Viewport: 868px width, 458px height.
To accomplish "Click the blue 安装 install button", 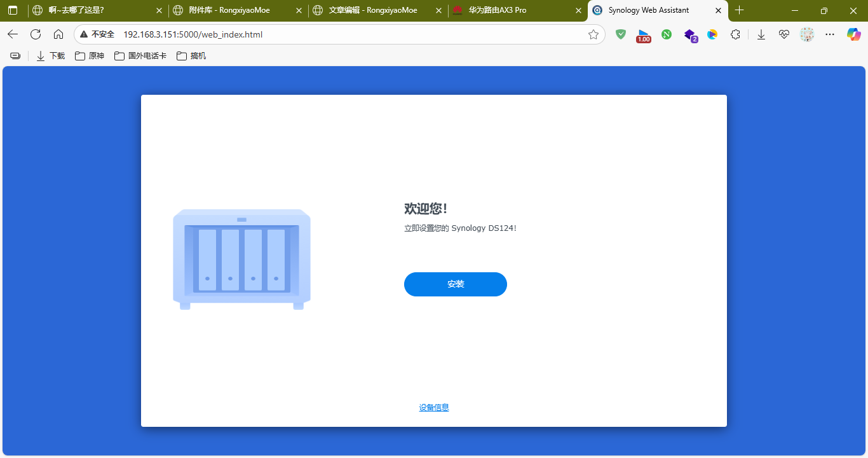I will [x=456, y=284].
